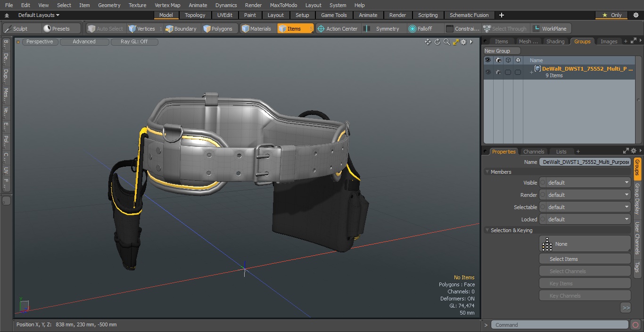
Task: Open the Advanced shading style button
Action: (84, 42)
